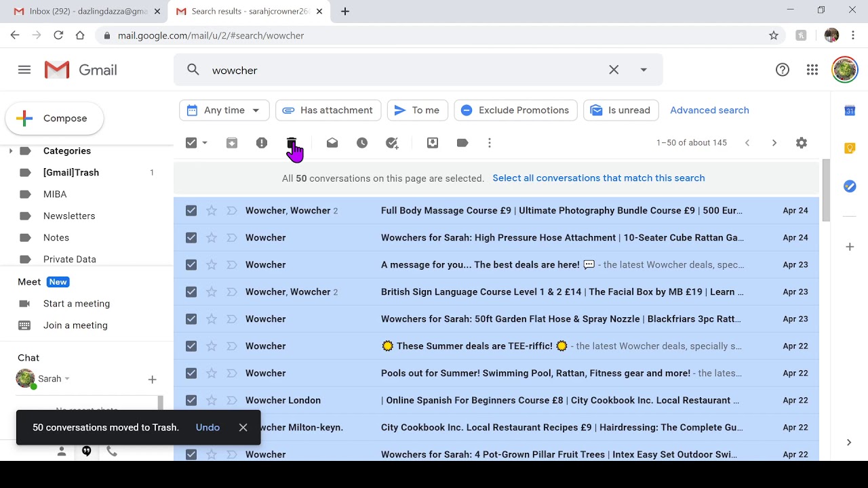Click the Delete trash icon

click(x=292, y=143)
